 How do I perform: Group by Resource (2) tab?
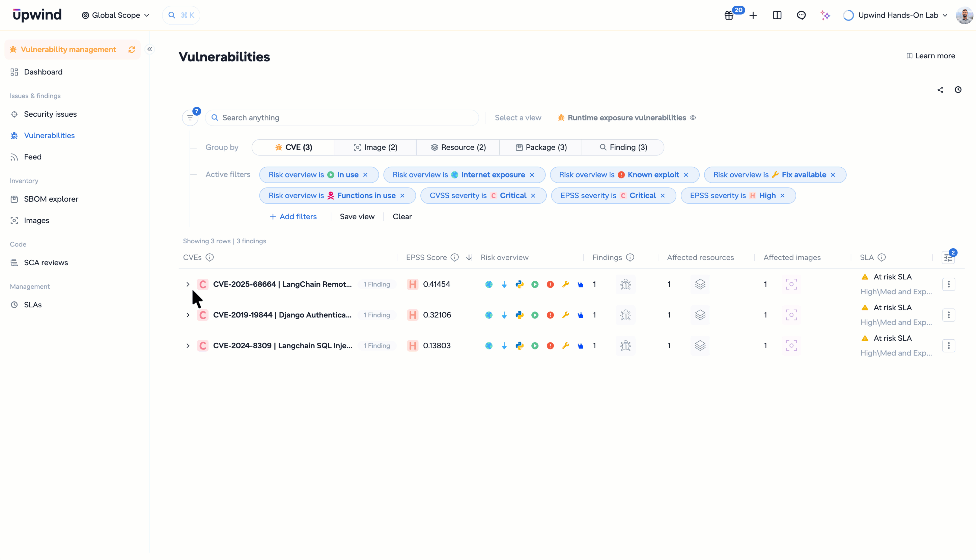point(458,148)
